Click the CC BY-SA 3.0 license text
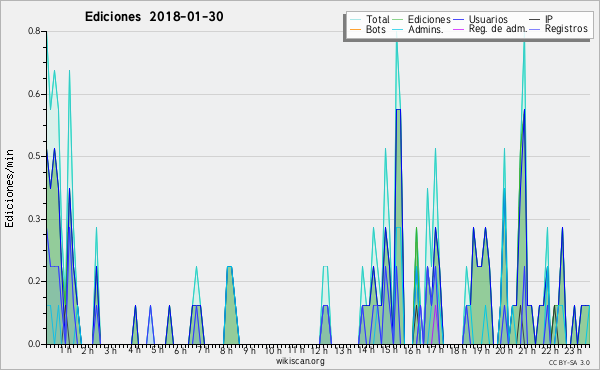Image resolution: width=600 pixels, height=370 pixels. click(569, 362)
